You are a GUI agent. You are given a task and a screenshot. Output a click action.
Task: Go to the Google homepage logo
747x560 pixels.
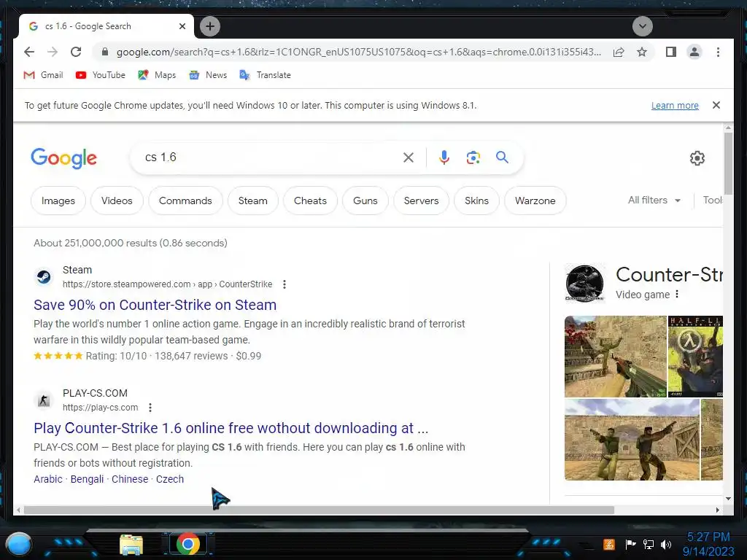pos(64,158)
